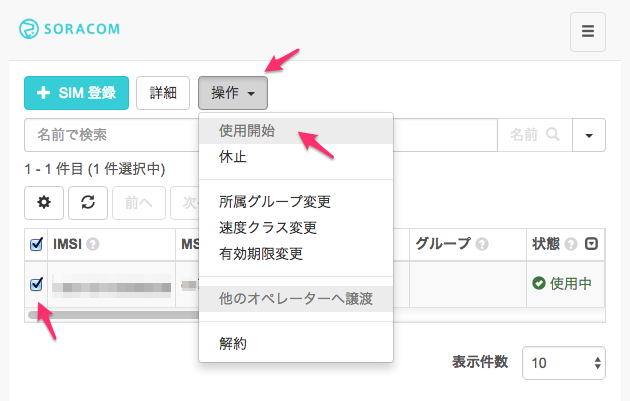
Task: Select 使用開始 from the menu
Action: point(247,131)
